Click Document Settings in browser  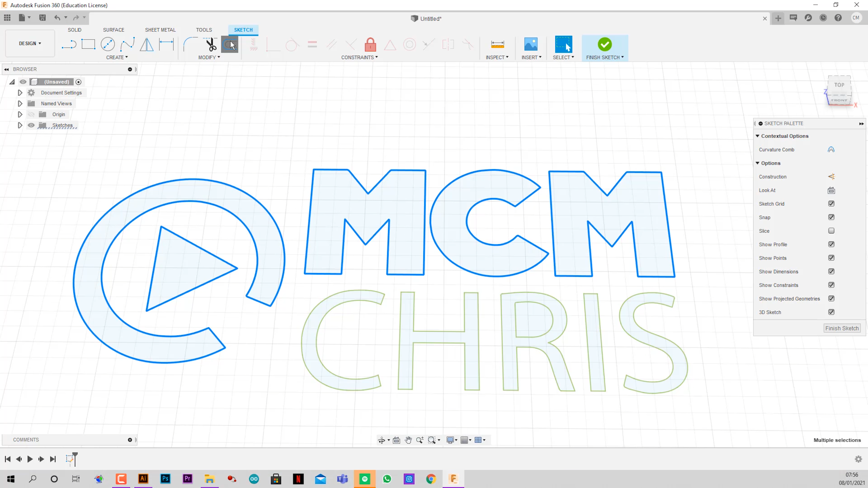click(61, 92)
